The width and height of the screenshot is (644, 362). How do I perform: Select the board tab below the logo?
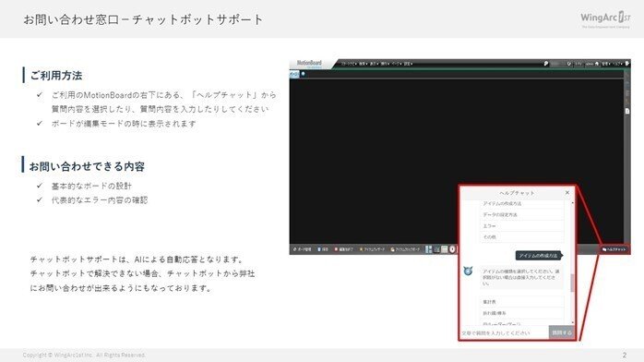[x=294, y=74]
